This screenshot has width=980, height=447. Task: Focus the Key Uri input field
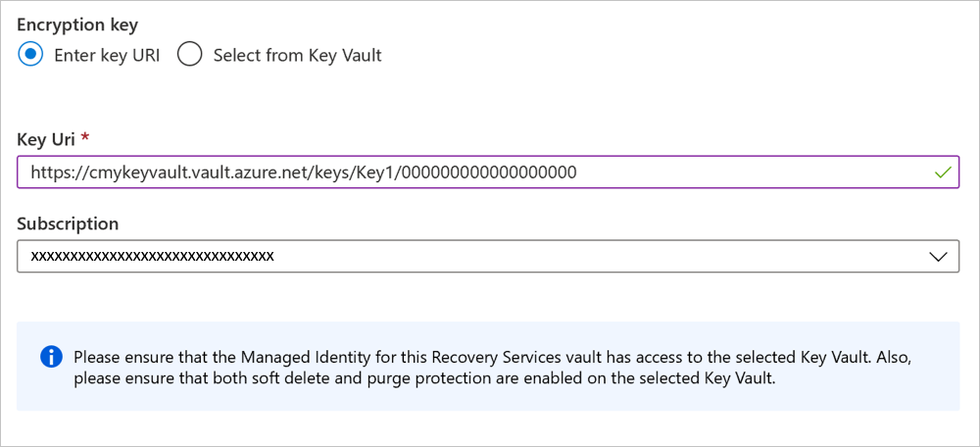coord(488,172)
